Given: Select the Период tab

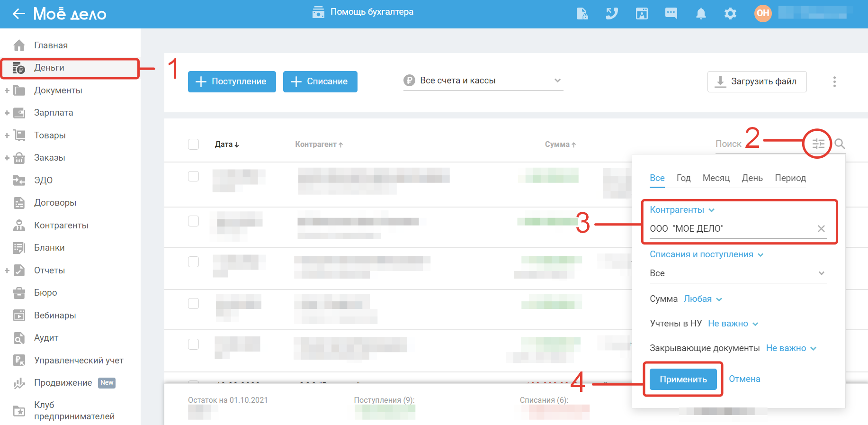Looking at the screenshot, I should [x=790, y=178].
